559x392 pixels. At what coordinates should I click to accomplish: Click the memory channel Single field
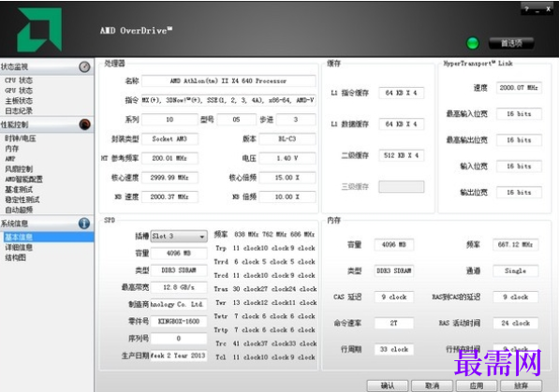click(x=516, y=270)
